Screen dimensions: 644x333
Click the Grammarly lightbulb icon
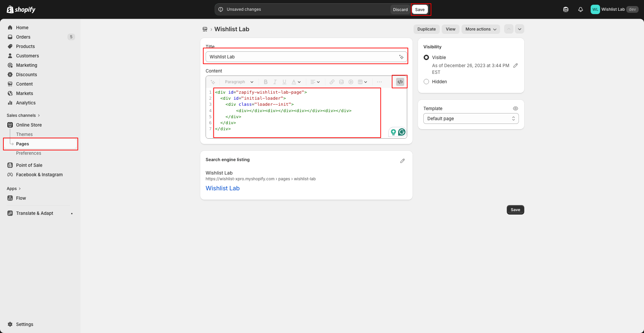[x=393, y=132]
